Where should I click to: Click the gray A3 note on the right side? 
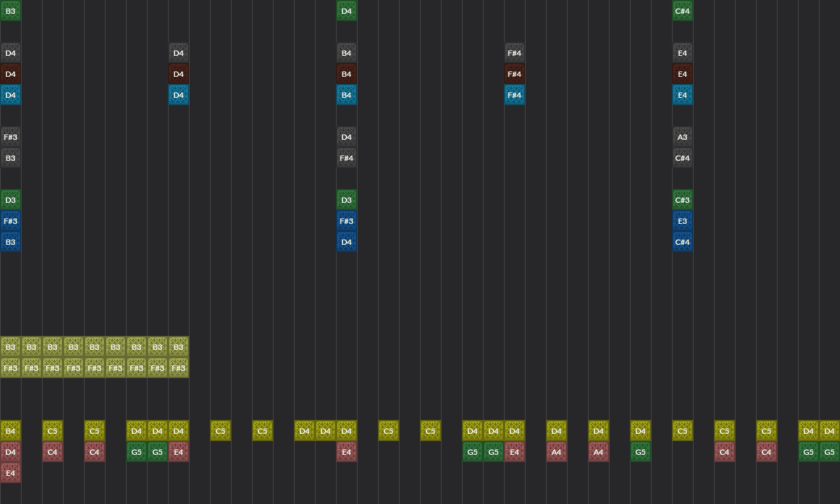pyautogui.click(x=682, y=136)
